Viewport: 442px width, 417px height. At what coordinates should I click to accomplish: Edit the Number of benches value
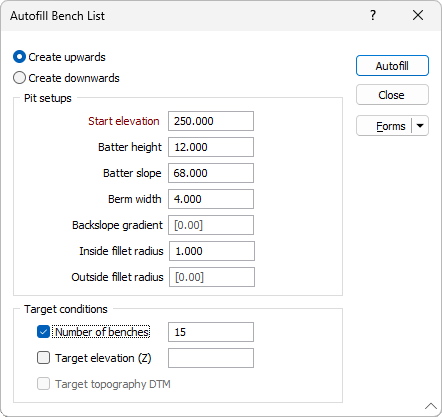(211, 332)
